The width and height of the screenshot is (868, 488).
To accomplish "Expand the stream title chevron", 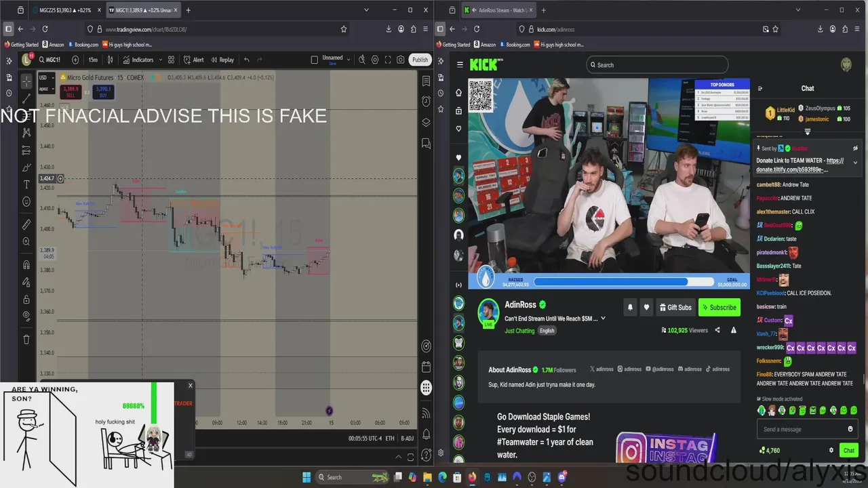I will (x=603, y=319).
